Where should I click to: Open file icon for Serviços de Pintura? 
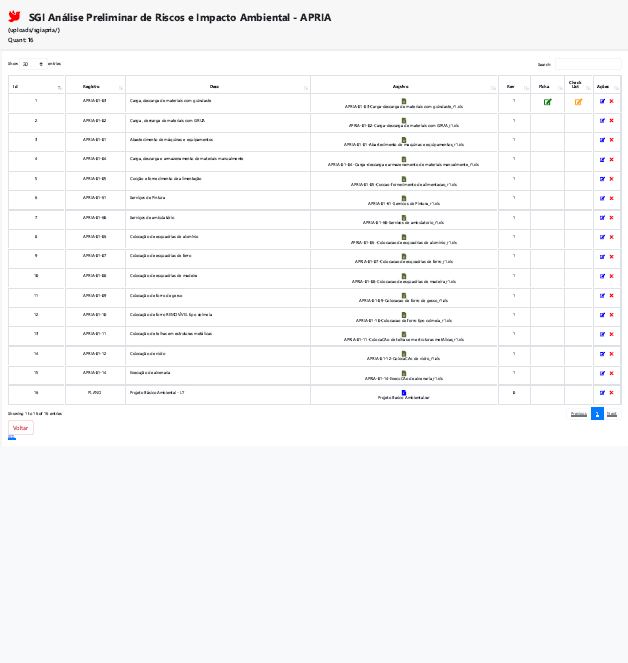[x=404, y=198]
